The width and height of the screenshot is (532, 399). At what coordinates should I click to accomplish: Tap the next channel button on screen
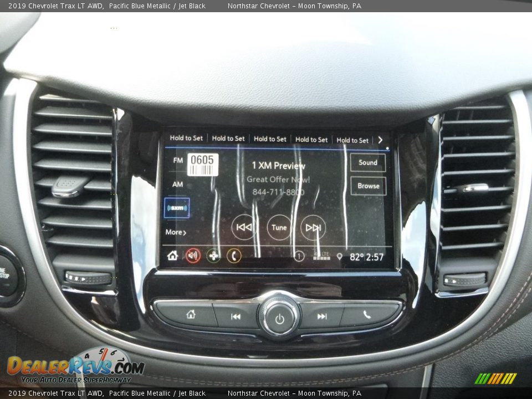(313, 228)
